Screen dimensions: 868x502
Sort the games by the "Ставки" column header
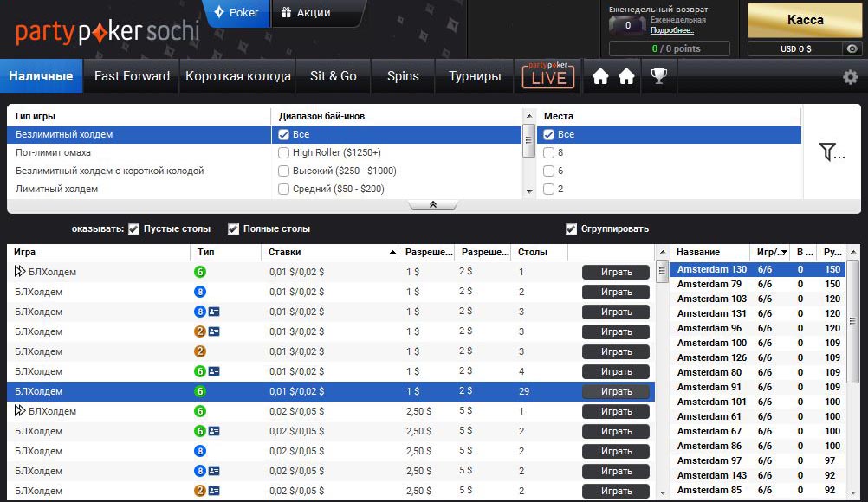(x=329, y=253)
